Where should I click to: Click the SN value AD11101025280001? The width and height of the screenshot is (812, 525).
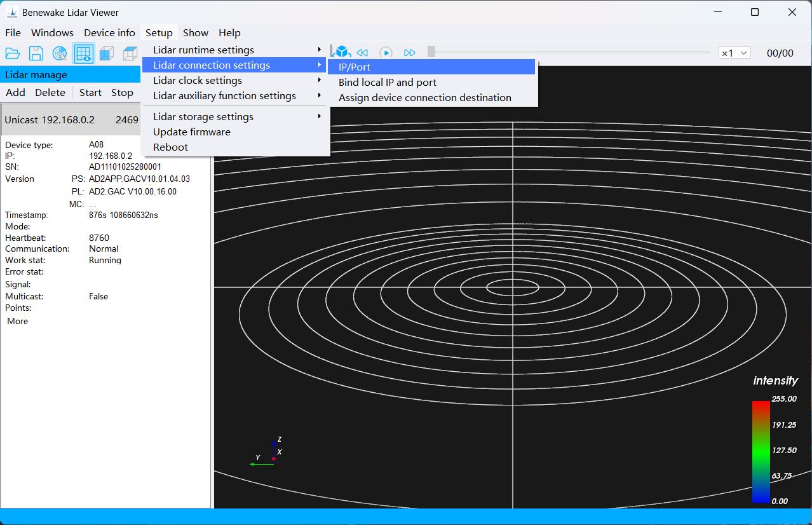pos(125,167)
